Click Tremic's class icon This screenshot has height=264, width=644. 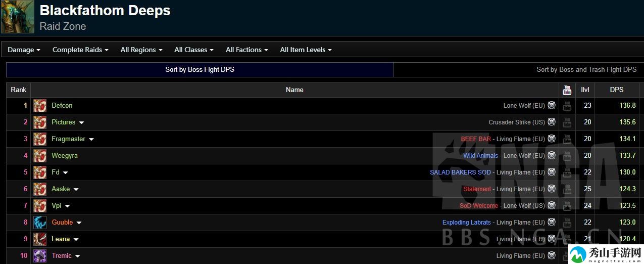(x=40, y=256)
